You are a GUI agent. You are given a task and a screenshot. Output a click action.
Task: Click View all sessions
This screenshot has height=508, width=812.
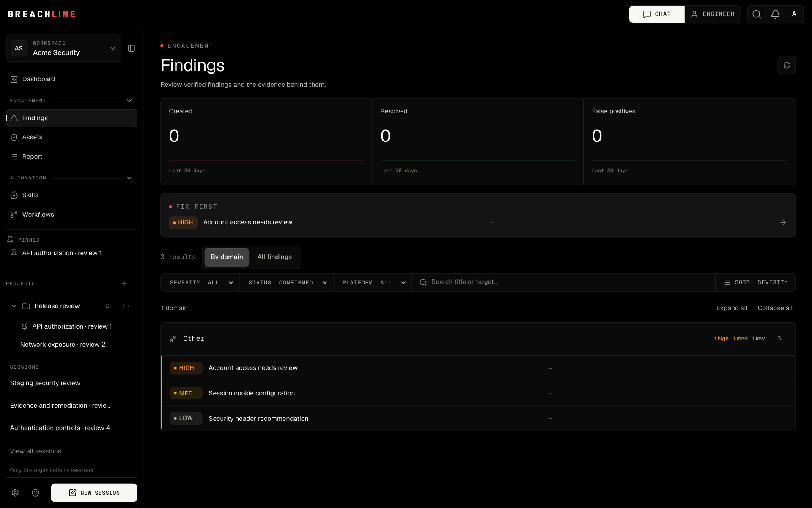(36, 451)
